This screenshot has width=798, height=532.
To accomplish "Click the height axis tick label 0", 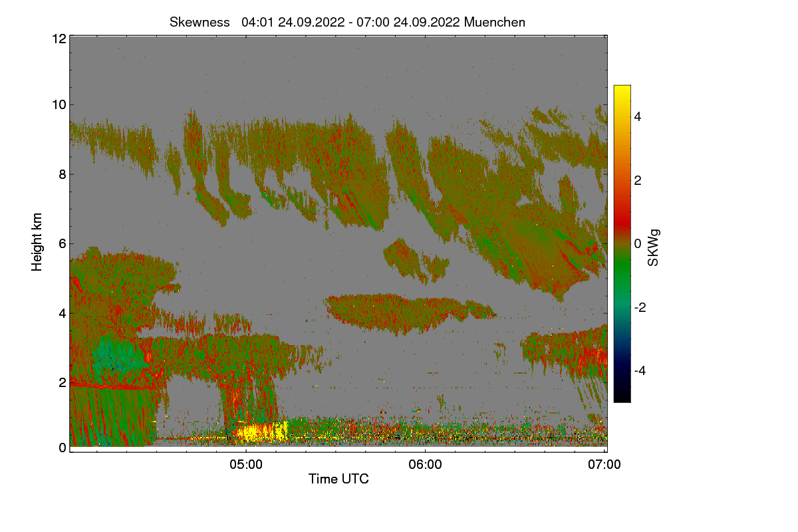I will click(x=62, y=448).
